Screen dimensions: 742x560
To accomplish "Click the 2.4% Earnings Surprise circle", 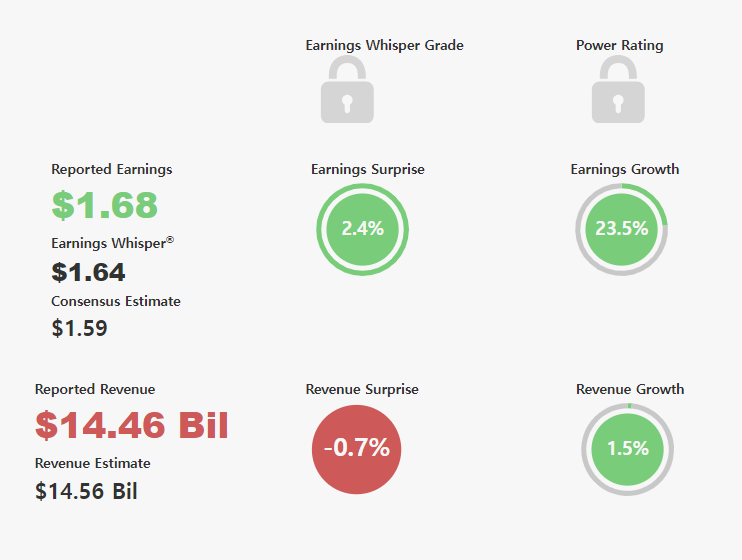I will coord(362,230).
